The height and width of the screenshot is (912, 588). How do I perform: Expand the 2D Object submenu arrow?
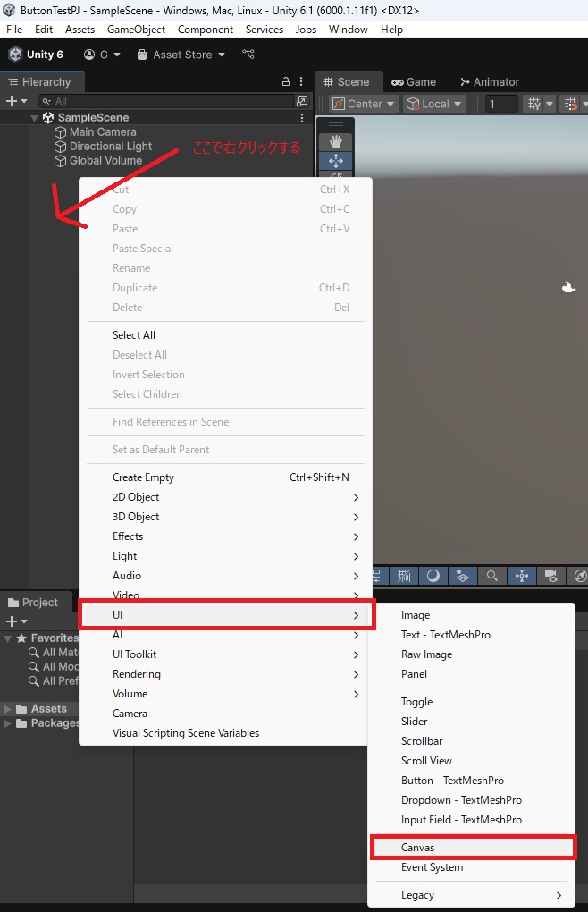pyautogui.click(x=357, y=497)
